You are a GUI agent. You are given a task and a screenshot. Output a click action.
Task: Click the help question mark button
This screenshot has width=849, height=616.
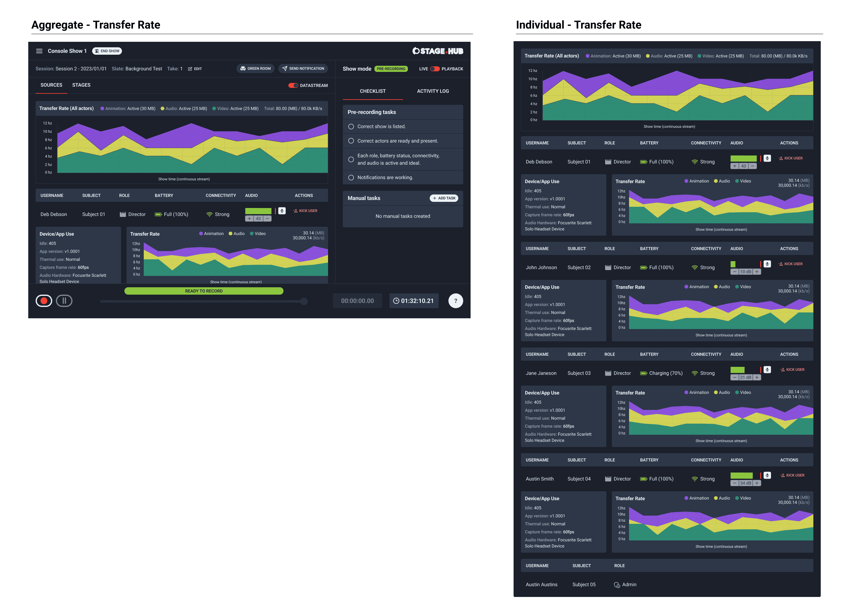(456, 301)
